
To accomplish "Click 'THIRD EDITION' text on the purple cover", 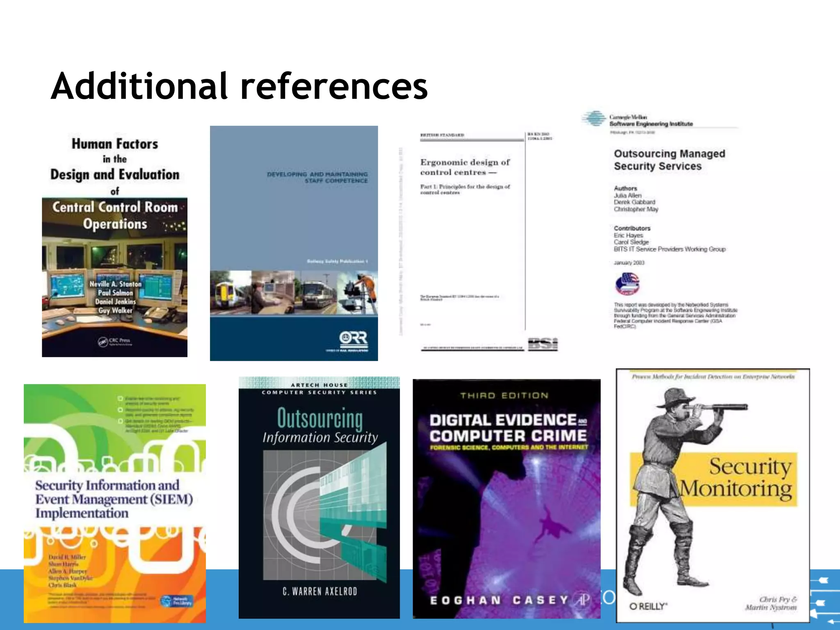I will point(504,395).
